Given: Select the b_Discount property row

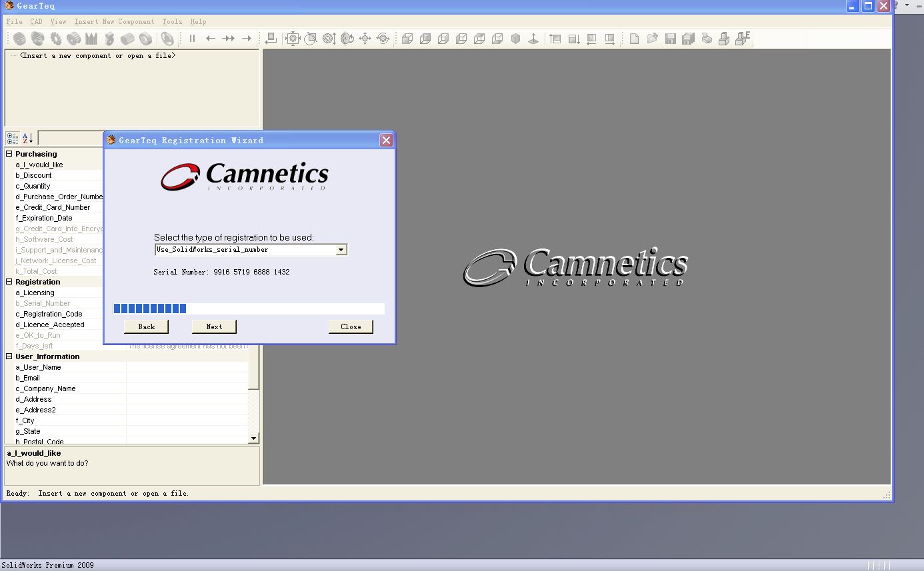Looking at the screenshot, I should pyautogui.click(x=54, y=175).
